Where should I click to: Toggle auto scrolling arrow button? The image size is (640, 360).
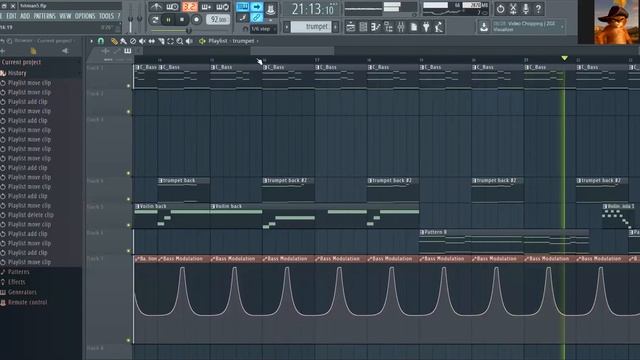click(257, 7)
